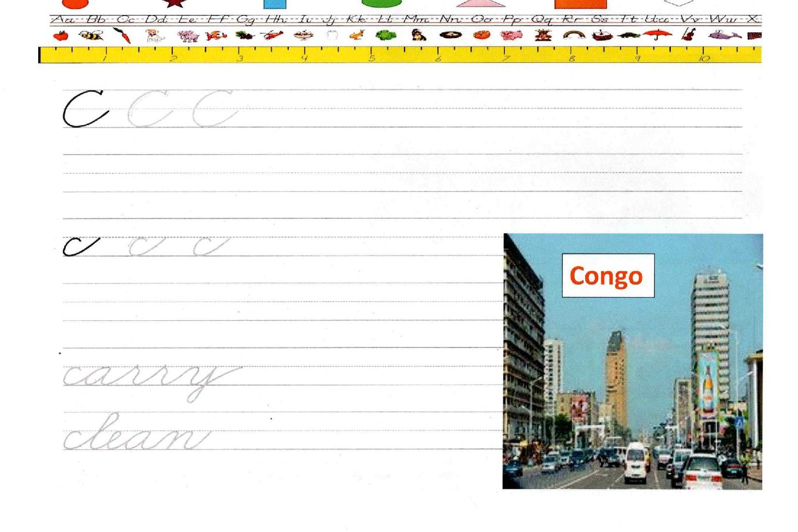Viewport: 798px width, 532px height.
Task: Select the first faint traced capital C
Action: [150, 109]
